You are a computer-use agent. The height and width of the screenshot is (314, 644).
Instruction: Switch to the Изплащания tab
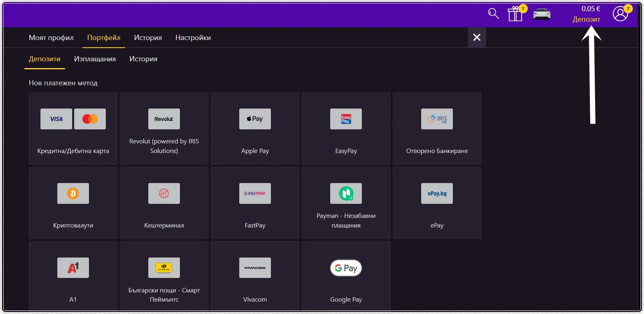click(95, 59)
